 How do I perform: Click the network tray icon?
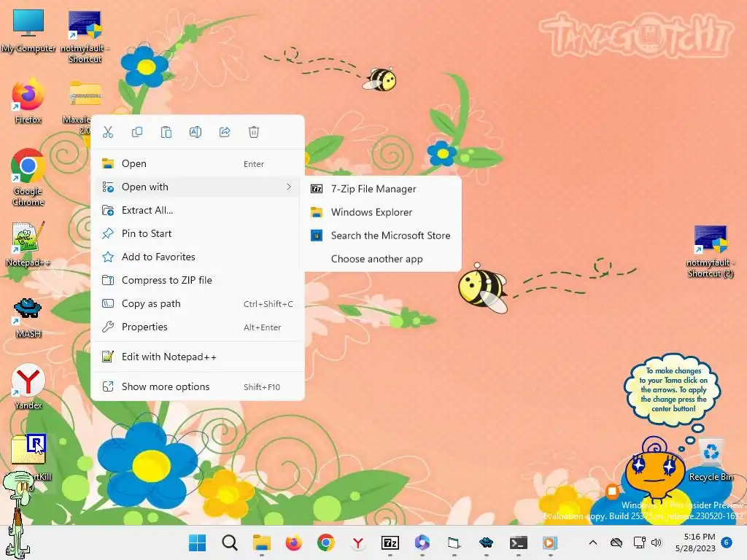click(639, 542)
